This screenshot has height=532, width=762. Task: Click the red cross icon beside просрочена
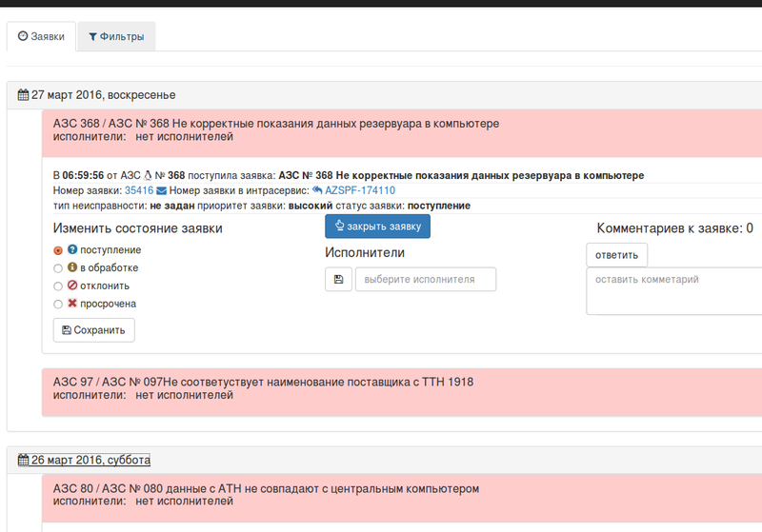tap(71, 304)
